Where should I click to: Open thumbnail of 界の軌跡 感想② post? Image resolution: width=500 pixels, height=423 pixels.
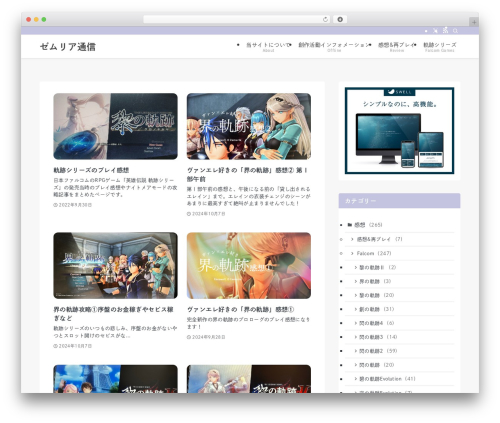click(249, 126)
